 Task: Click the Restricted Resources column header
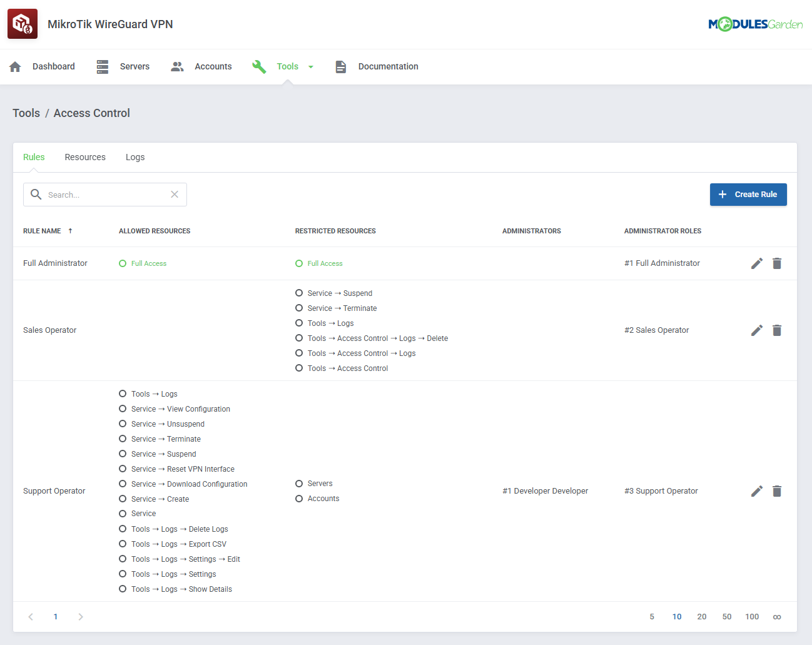pos(335,231)
